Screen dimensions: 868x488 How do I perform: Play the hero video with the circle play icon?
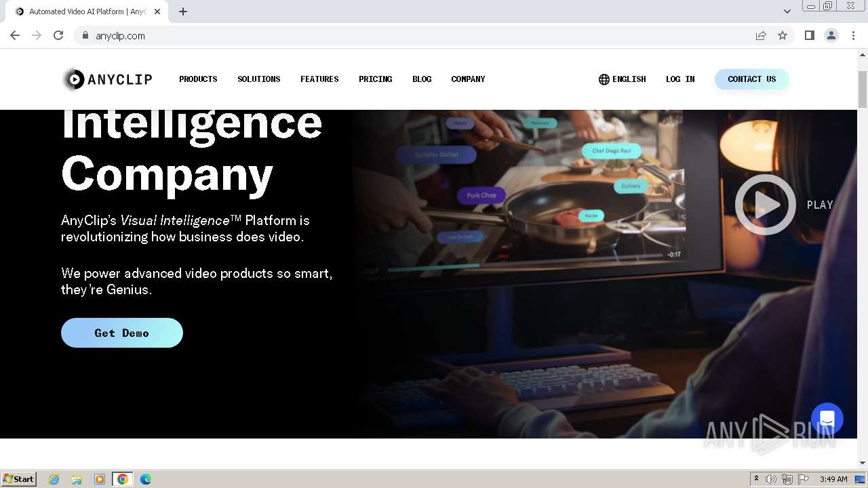coord(766,205)
